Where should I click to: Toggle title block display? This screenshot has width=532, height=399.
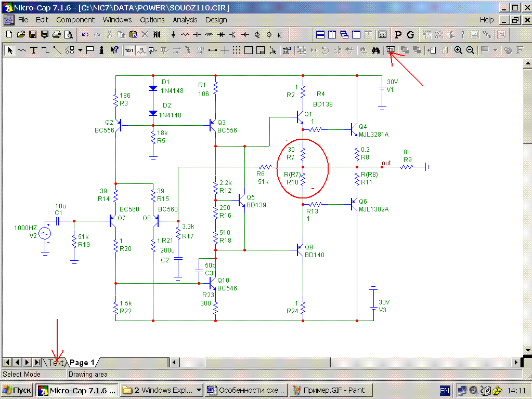(261, 50)
